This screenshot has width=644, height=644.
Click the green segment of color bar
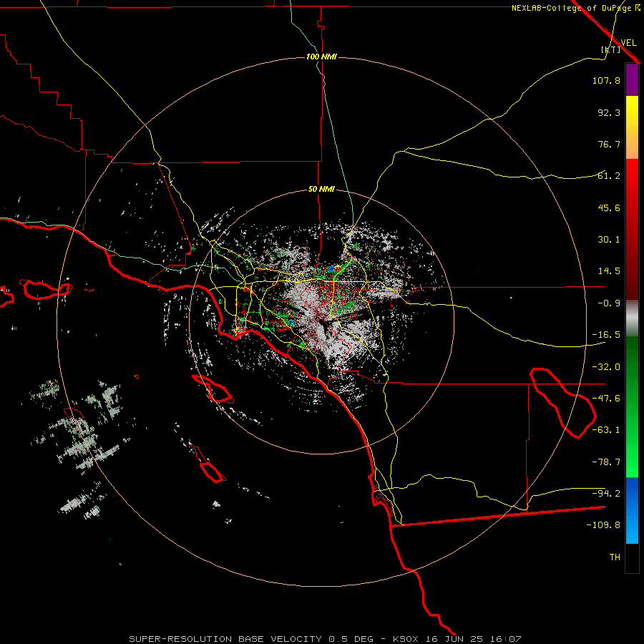click(x=632, y=406)
